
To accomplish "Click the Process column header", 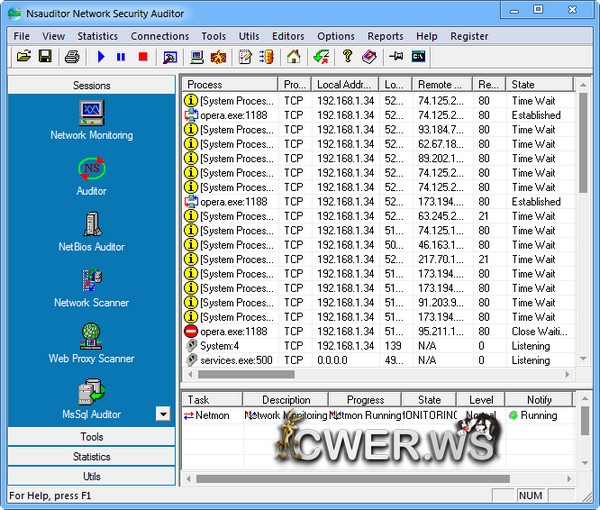I will click(228, 85).
